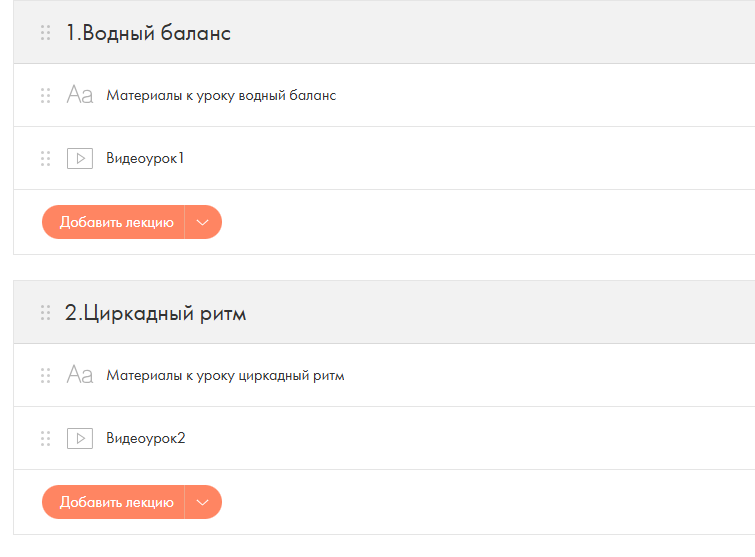Add a lecture to the Водный баланс section
This screenshot has width=755, height=557.
[114, 222]
